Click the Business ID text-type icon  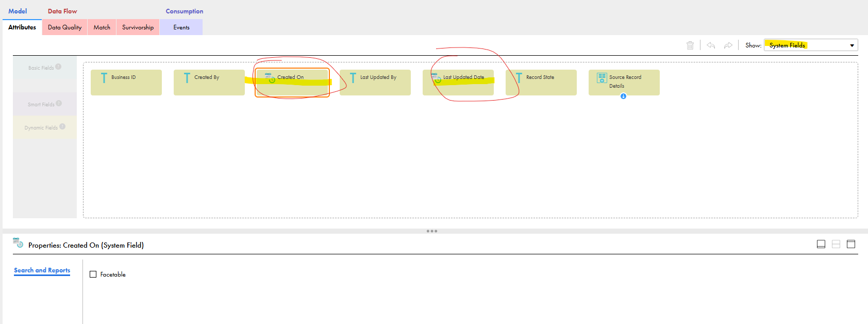click(x=104, y=78)
